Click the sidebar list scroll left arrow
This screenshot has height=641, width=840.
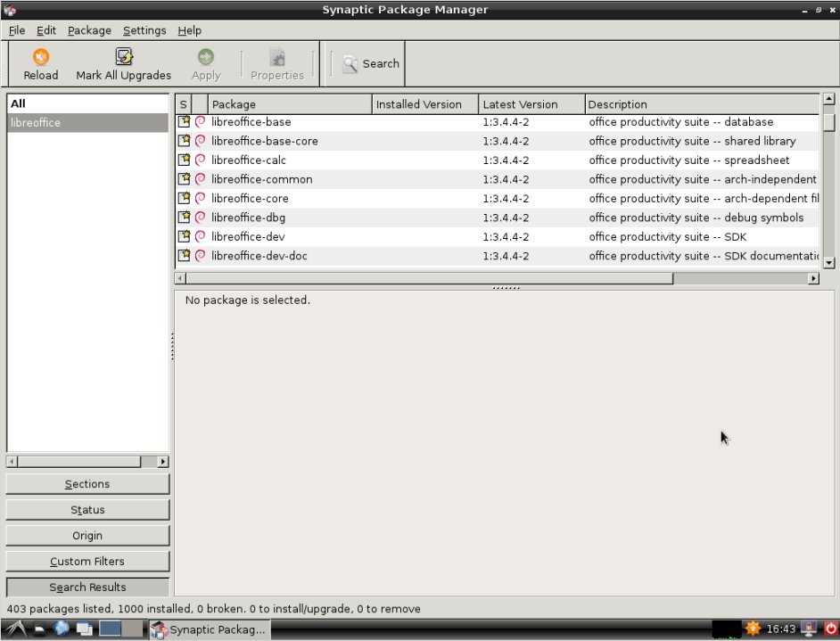pyautogui.click(x=12, y=462)
